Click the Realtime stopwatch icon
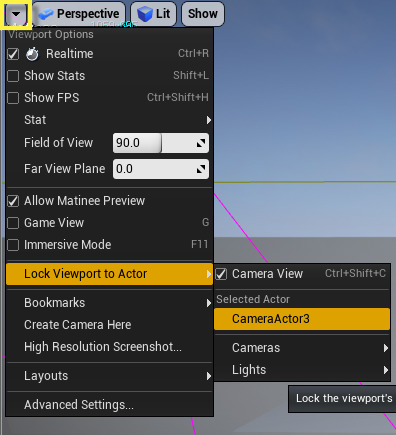Image resolution: width=396 pixels, height=435 pixels. pyautogui.click(x=32, y=54)
